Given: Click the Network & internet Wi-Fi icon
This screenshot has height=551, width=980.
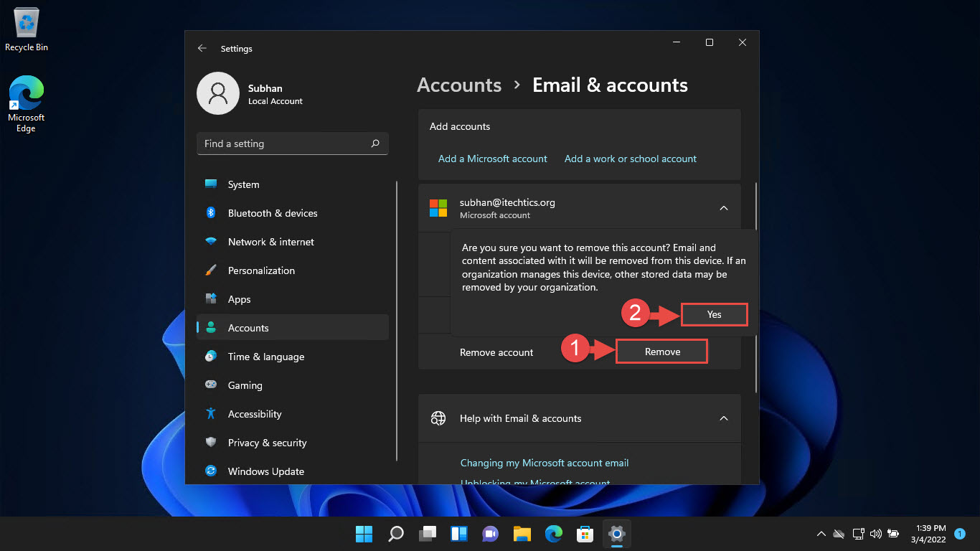Looking at the screenshot, I should [x=212, y=242].
